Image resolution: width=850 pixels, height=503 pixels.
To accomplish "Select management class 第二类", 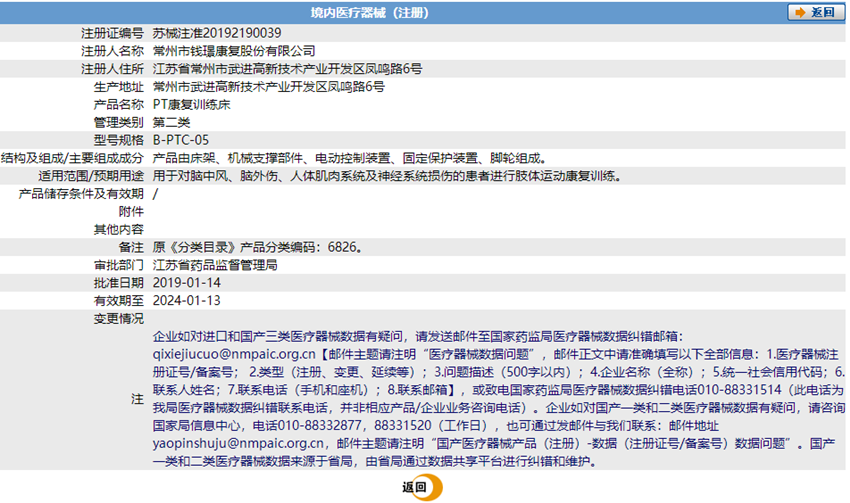I will pyautogui.click(x=171, y=122).
